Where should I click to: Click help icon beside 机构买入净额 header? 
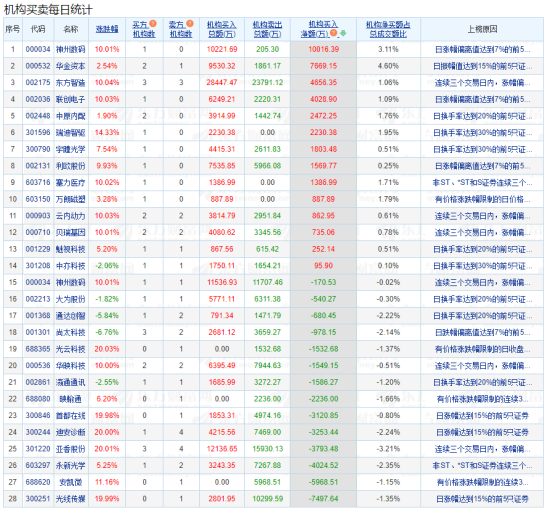(x=334, y=33)
